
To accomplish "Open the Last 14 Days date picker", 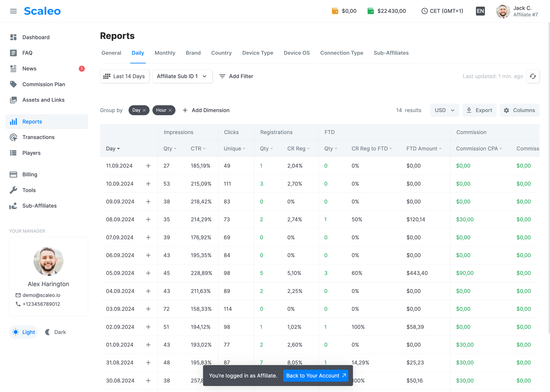I will [124, 76].
